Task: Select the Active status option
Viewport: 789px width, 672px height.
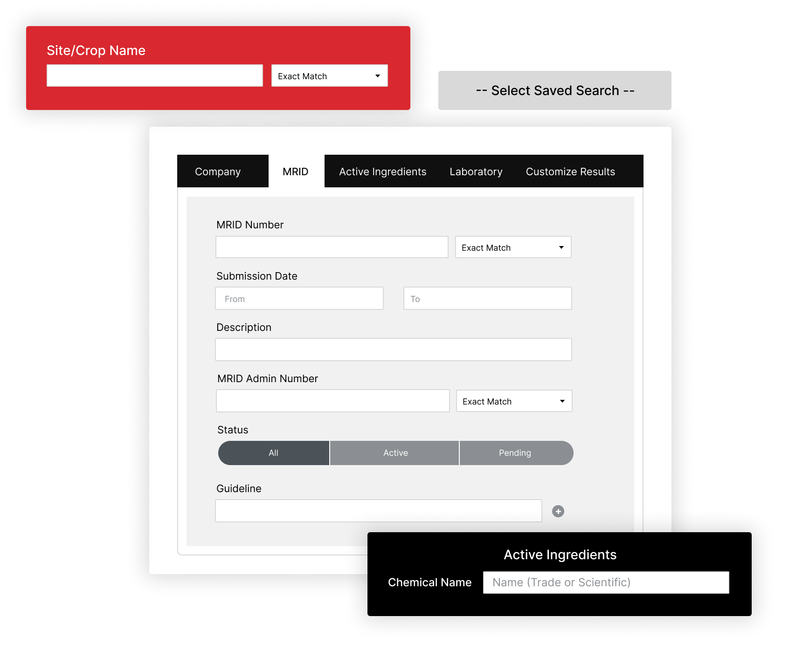Action: pos(394,453)
